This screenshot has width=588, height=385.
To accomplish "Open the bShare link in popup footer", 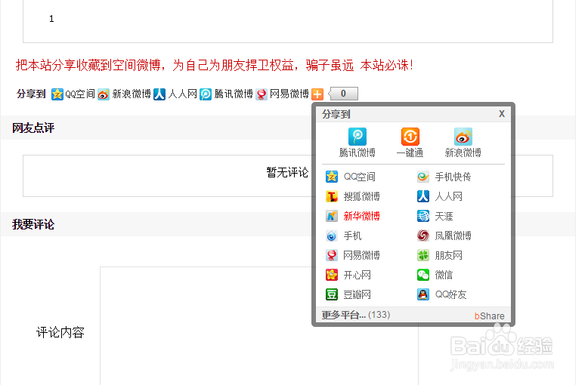I will point(490,316).
